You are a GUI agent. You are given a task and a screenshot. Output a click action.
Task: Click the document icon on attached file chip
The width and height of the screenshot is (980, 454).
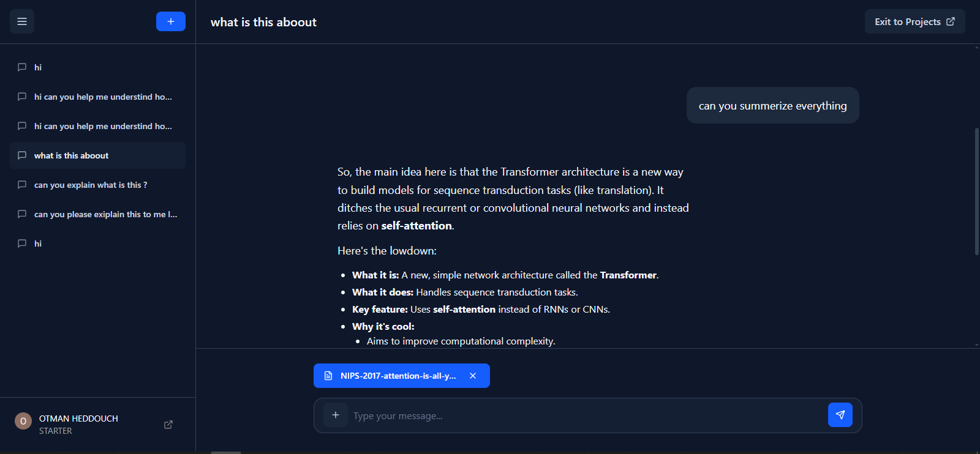tap(328, 376)
